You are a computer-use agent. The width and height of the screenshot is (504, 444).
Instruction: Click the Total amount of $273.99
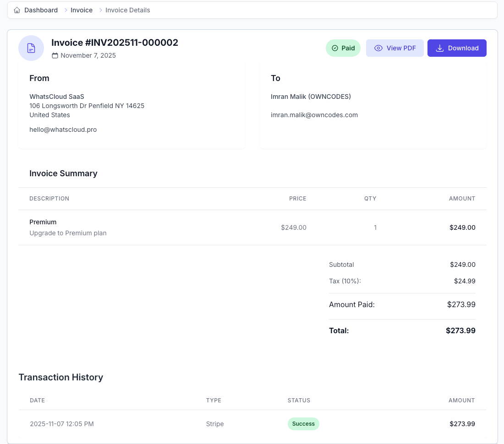tap(460, 330)
